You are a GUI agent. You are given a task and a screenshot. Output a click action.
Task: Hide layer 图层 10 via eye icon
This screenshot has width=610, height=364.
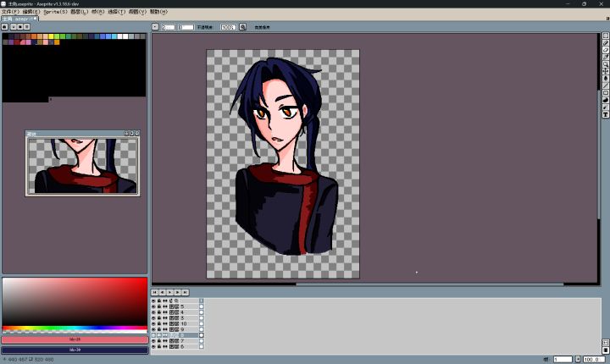pos(153,323)
